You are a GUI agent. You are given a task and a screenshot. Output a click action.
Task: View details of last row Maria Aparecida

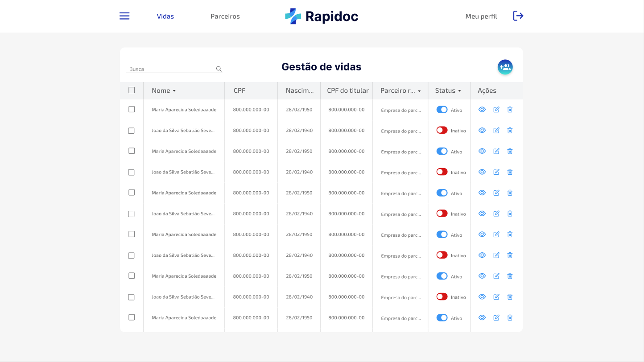point(482,317)
